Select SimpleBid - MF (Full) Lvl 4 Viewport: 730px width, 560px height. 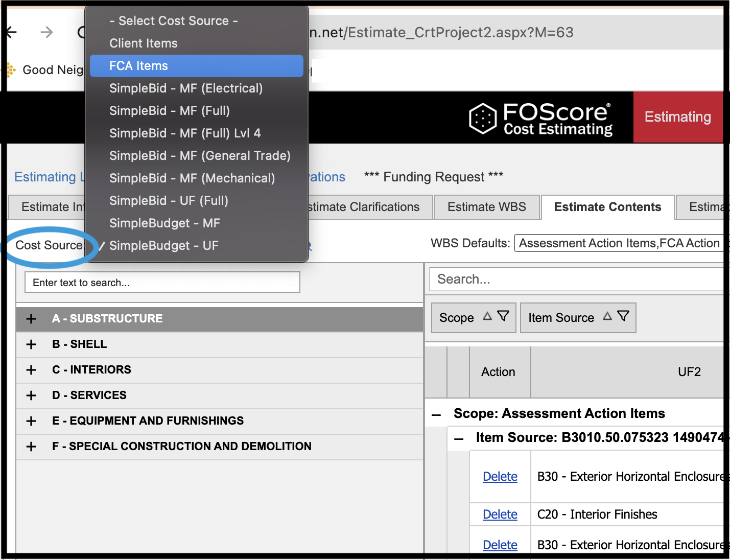click(197, 133)
